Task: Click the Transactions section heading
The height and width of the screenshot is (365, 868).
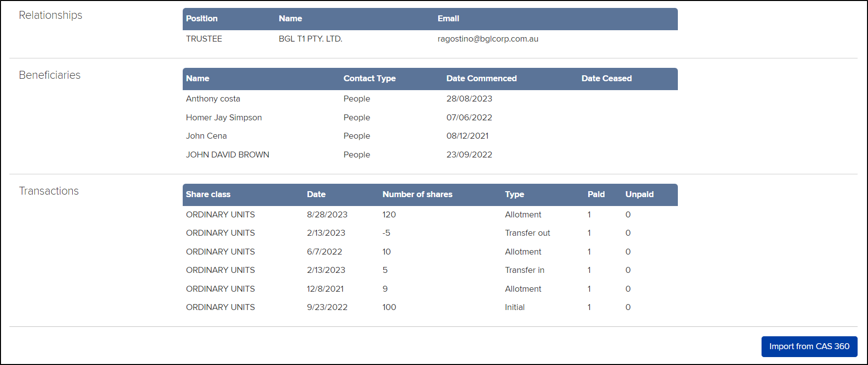Action: [49, 191]
